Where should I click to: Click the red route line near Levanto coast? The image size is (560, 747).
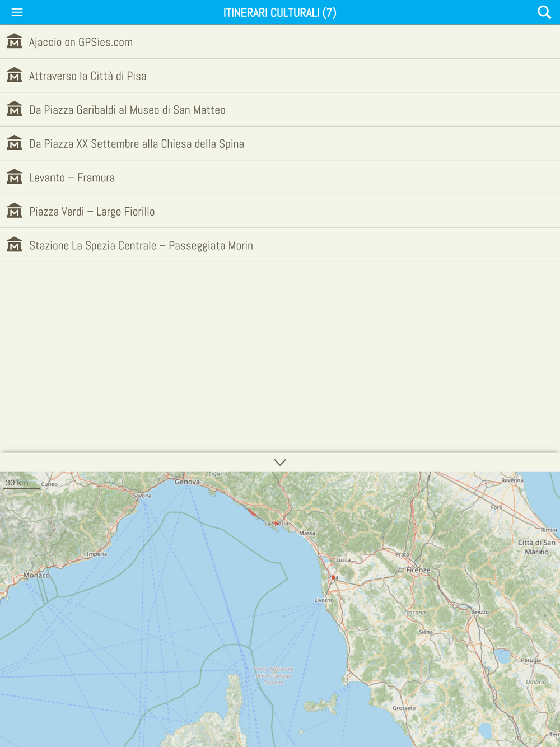(x=252, y=513)
